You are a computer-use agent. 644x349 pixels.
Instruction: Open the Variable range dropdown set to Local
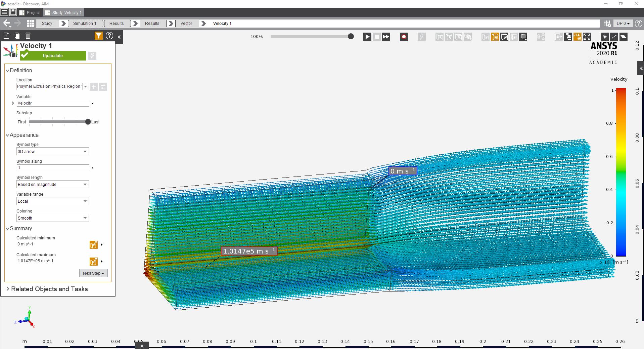pyautogui.click(x=52, y=201)
